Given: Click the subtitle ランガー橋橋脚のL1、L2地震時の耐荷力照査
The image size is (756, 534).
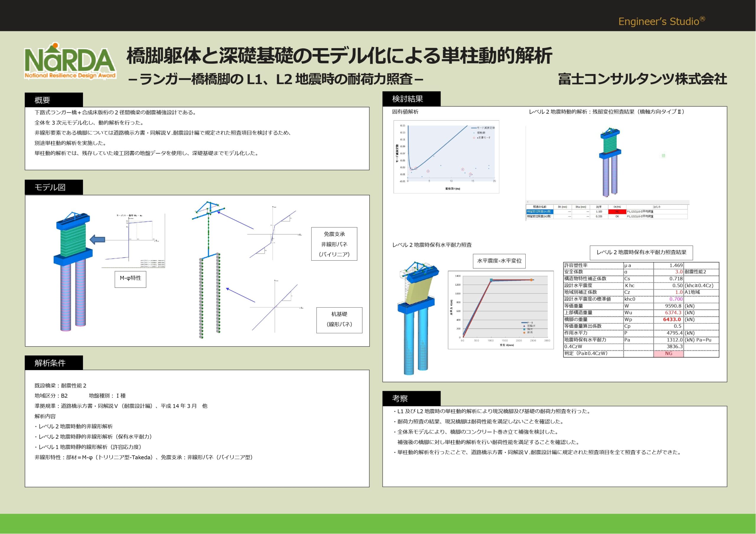Looking at the screenshot, I should point(276,79).
